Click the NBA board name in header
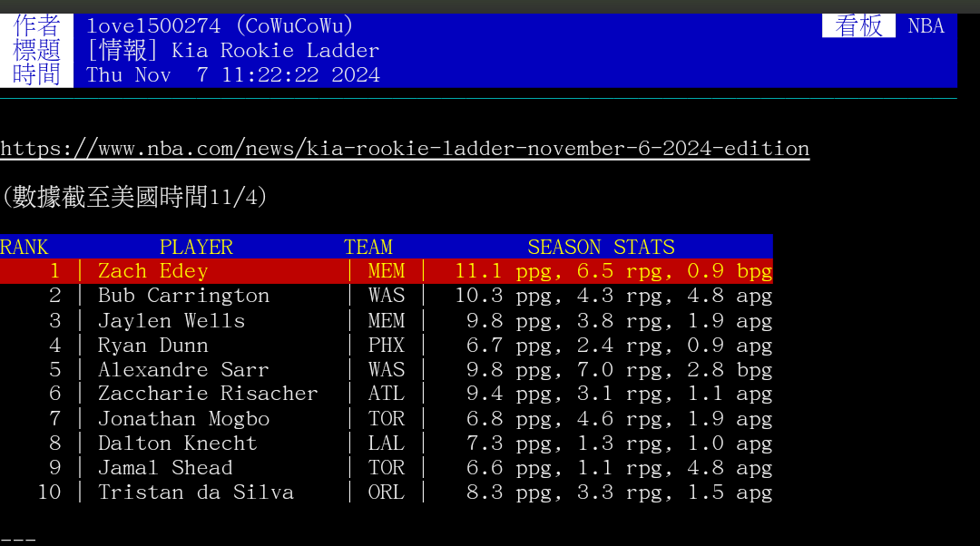 tap(926, 26)
